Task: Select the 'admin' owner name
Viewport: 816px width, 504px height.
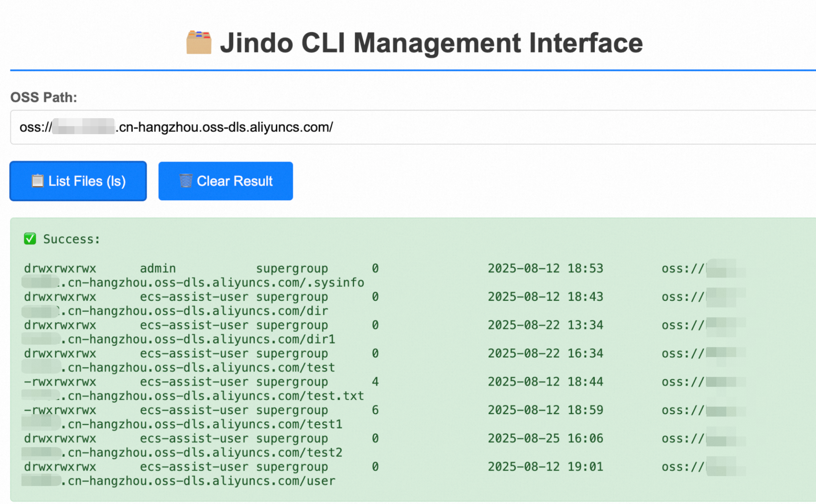Action: [x=158, y=268]
